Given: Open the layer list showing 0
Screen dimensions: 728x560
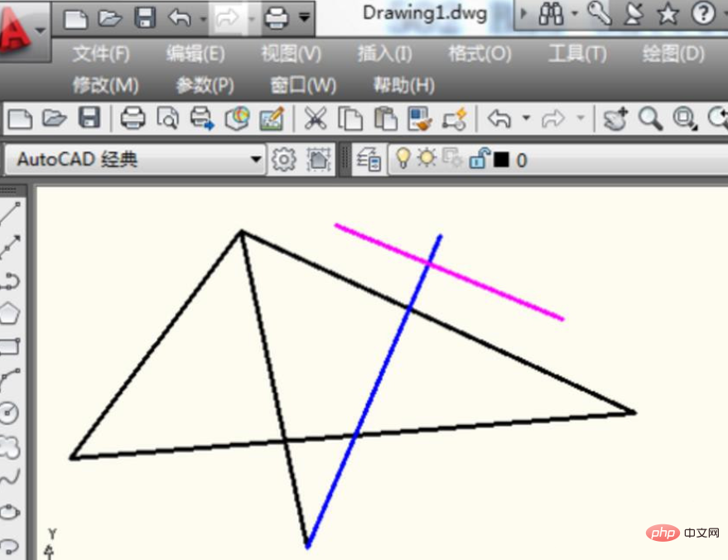Looking at the screenshot, I should coord(557,160).
